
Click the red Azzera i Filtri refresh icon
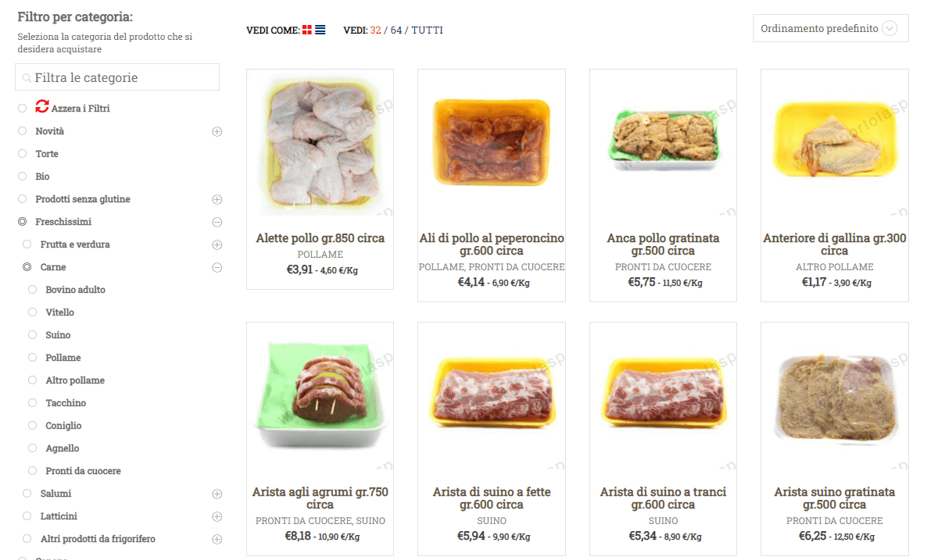point(42,107)
